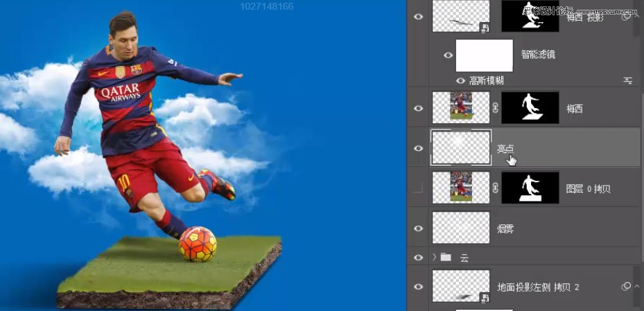Image resolution: width=644 pixels, height=311 pixels.
Task: Show the hidden 图层 0 拷贝 layer
Action: pos(418,188)
